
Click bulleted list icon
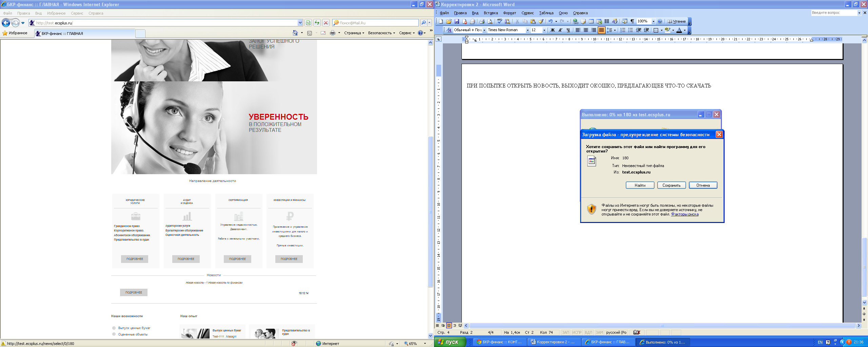coord(630,30)
